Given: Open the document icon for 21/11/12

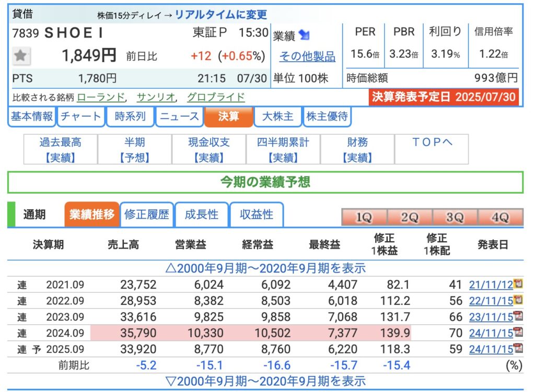Looking at the screenshot, I should (x=518, y=283).
